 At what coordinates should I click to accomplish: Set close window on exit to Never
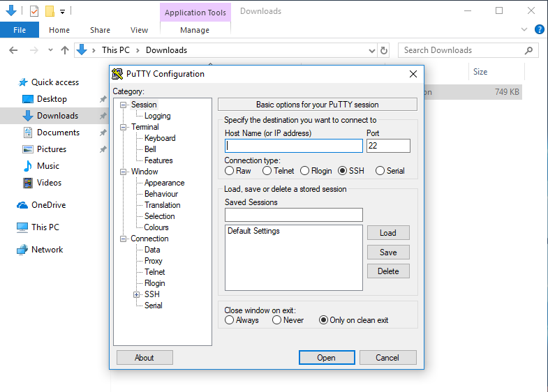click(276, 320)
